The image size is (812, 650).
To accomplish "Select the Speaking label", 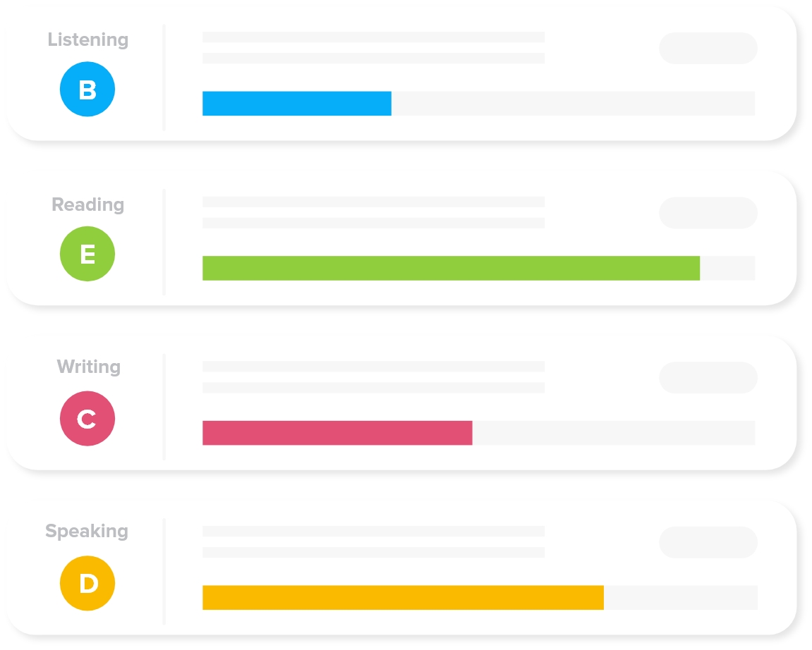I will point(87,531).
